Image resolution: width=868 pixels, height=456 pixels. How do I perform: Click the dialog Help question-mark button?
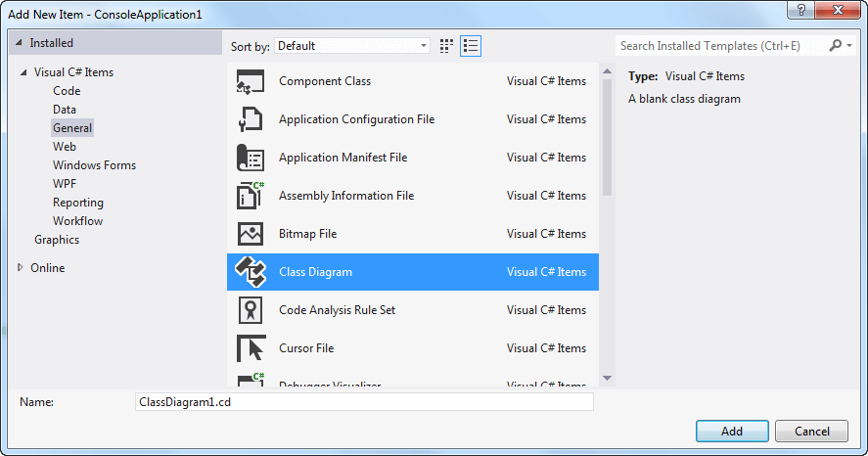(x=801, y=10)
